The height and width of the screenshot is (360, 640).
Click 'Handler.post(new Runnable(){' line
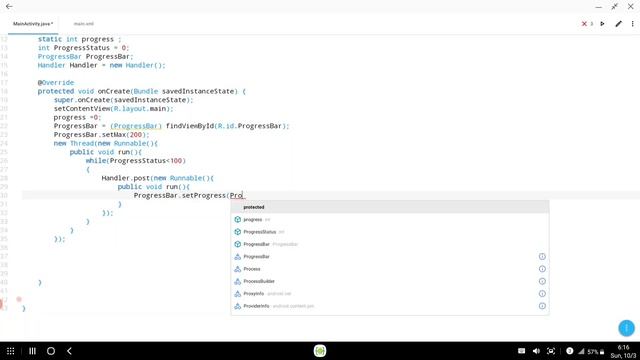coord(158,178)
